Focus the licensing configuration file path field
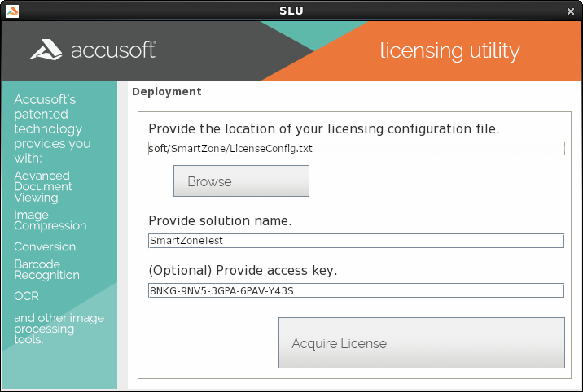 356,148
